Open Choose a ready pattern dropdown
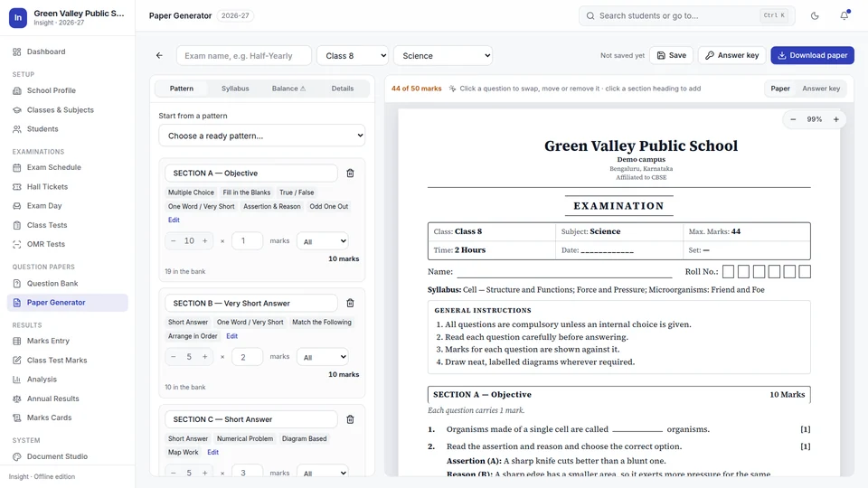 click(262, 136)
